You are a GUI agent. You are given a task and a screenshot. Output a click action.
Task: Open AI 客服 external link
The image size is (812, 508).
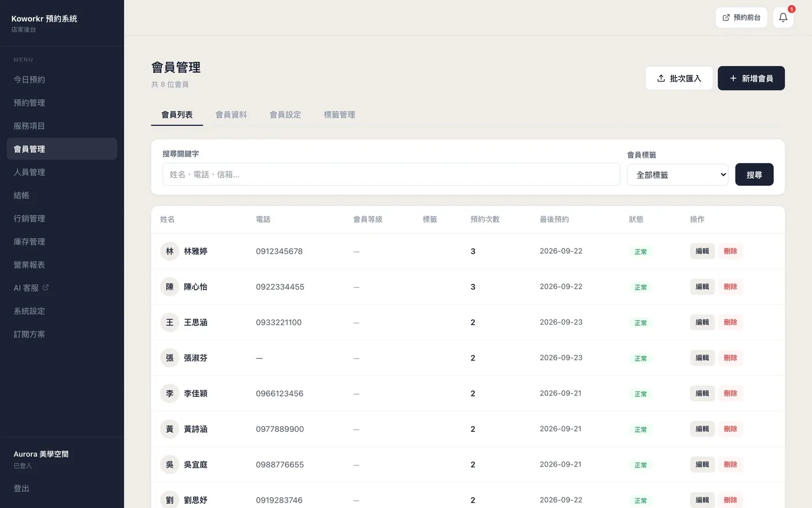[x=62, y=288]
